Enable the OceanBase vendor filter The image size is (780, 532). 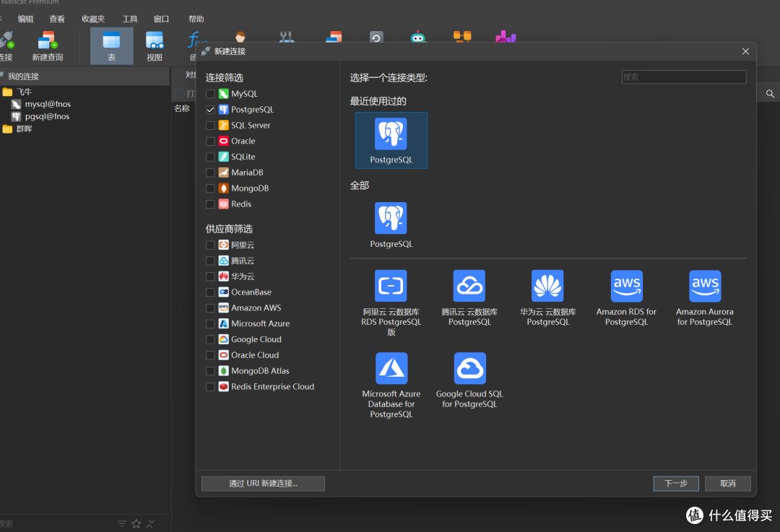210,292
